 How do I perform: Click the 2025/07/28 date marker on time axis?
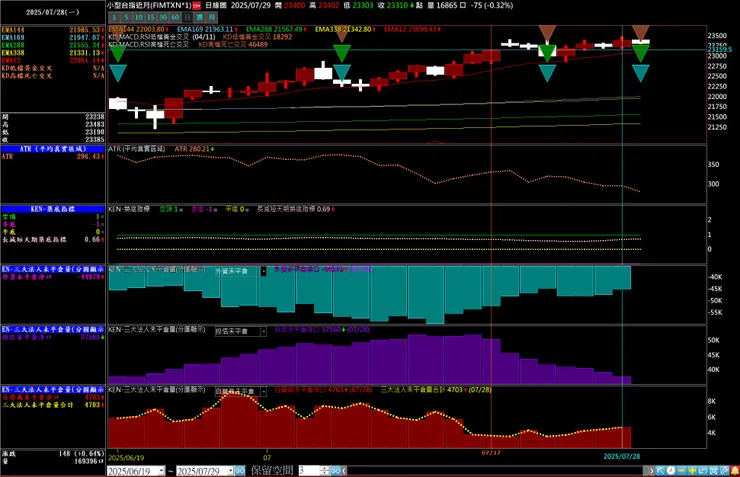coord(622,456)
